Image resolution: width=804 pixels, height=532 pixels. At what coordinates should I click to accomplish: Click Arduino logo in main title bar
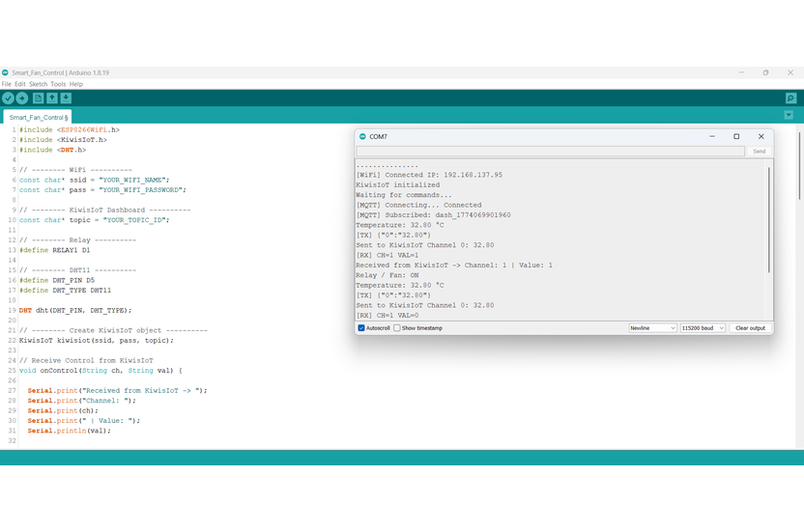(5, 72)
